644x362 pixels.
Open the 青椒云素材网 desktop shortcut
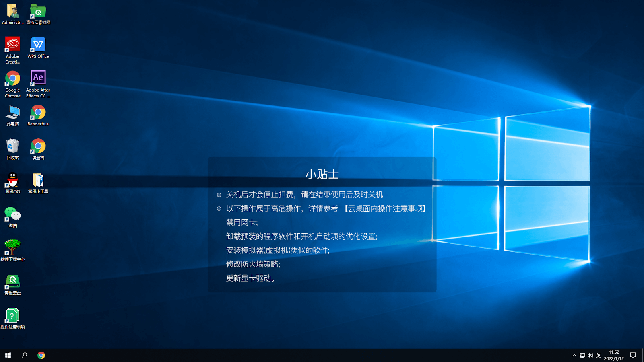38,14
